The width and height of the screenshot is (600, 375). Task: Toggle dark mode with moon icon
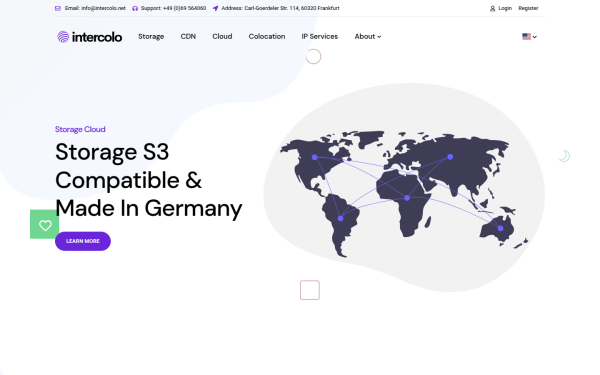564,156
